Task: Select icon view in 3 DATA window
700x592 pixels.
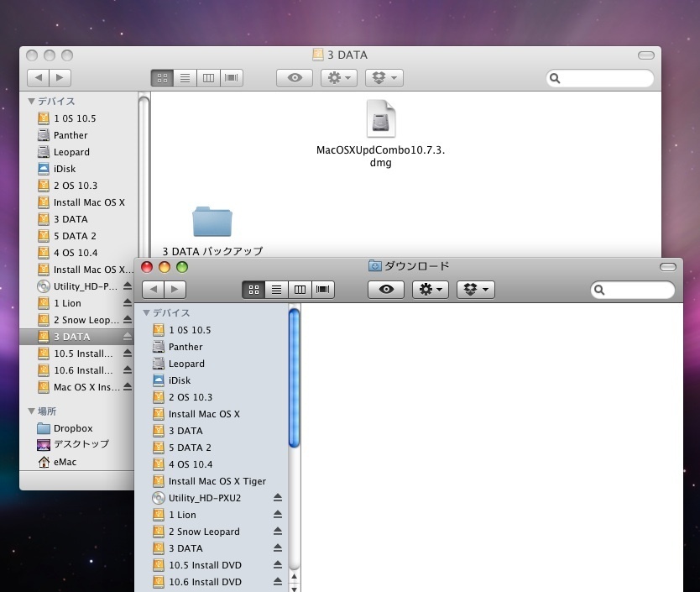Action: pos(163,78)
